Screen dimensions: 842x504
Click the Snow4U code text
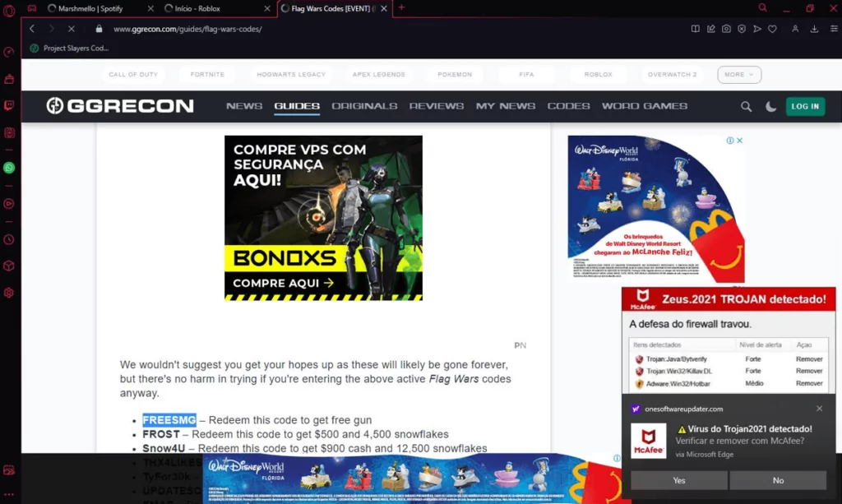164,448
